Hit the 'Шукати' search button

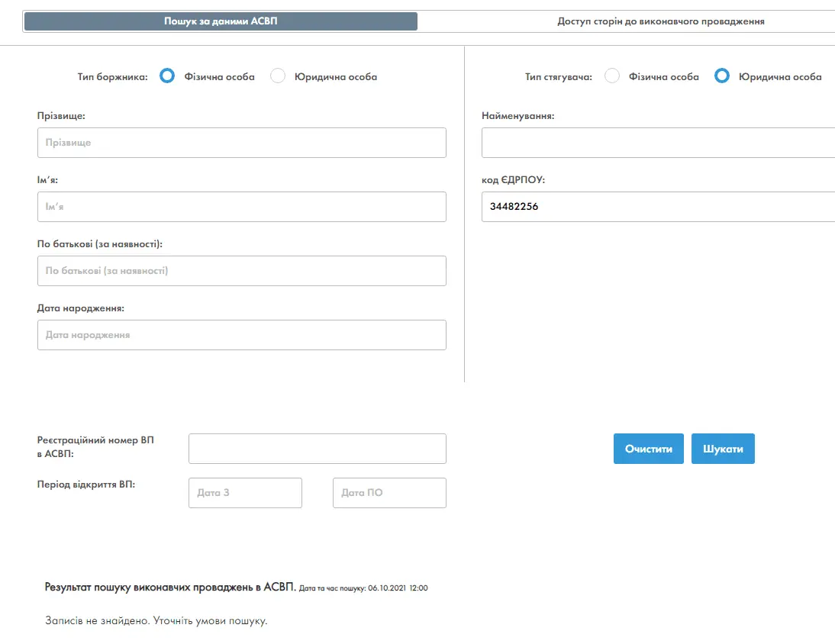[x=723, y=449]
